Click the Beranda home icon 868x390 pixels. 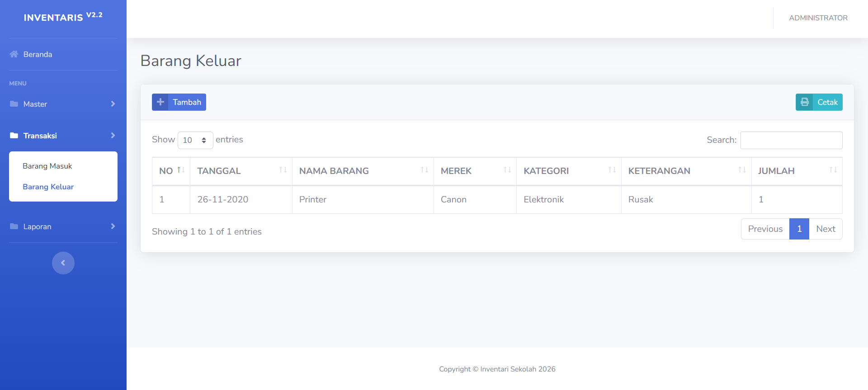click(x=14, y=54)
